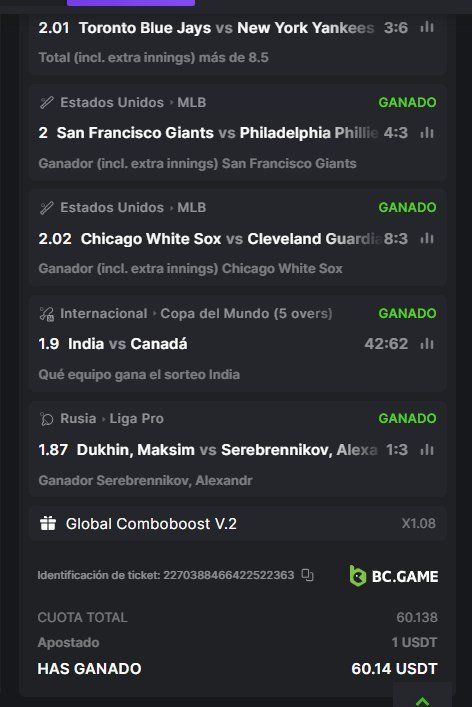Click the BC.GAME logo
The width and height of the screenshot is (472, 707).
pos(394,576)
